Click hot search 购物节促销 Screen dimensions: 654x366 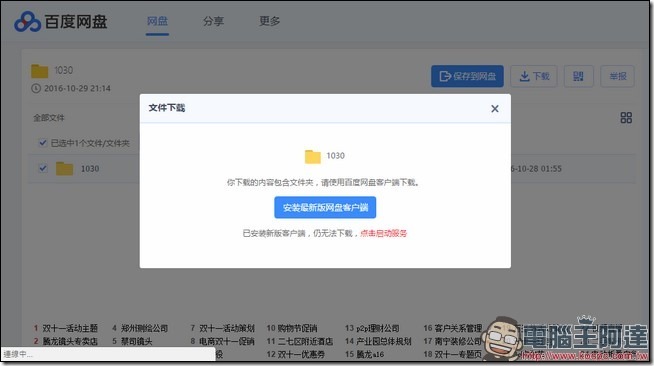pyautogui.click(x=297, y=328)
